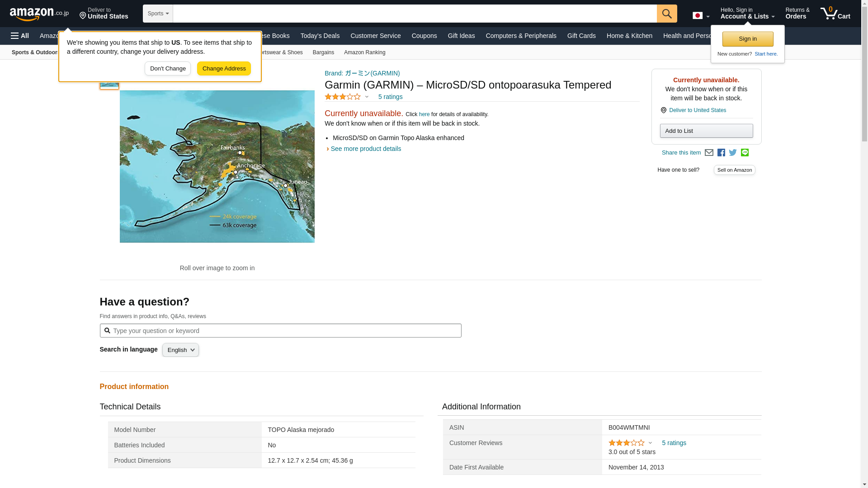Change the search language English dropdown

pos(180,350)
